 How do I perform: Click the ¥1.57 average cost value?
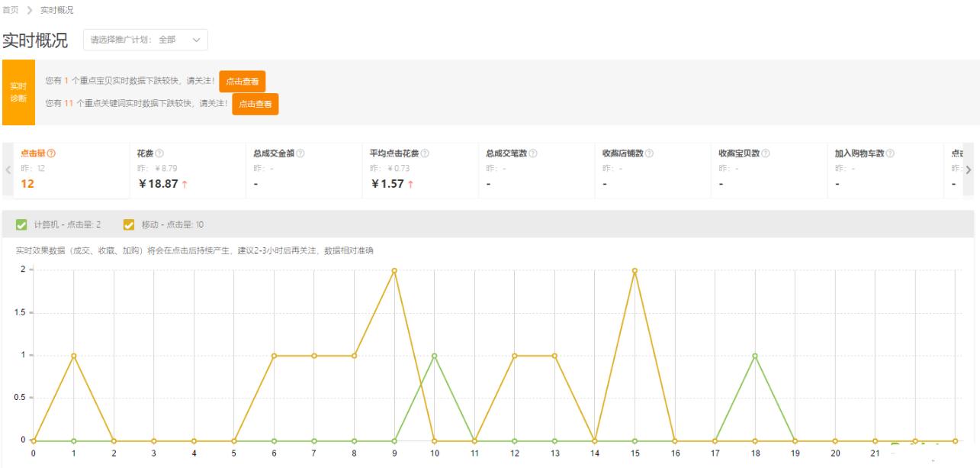point(387,184)
